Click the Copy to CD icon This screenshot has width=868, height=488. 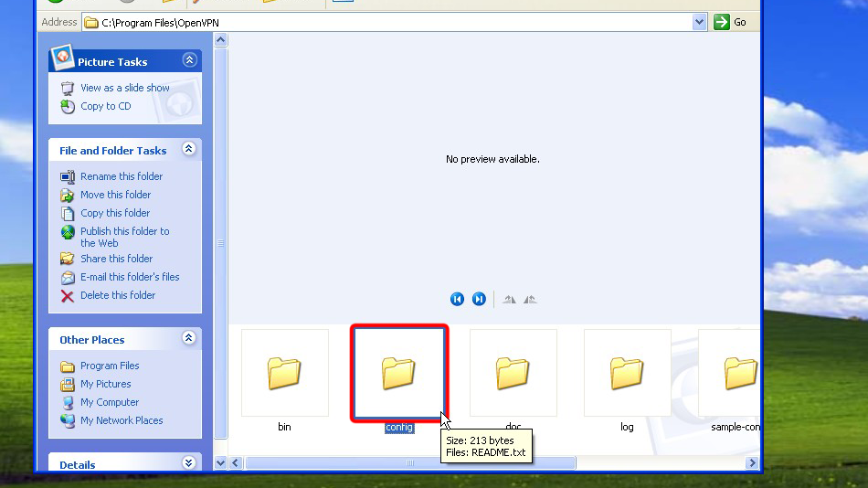(68, 106)
